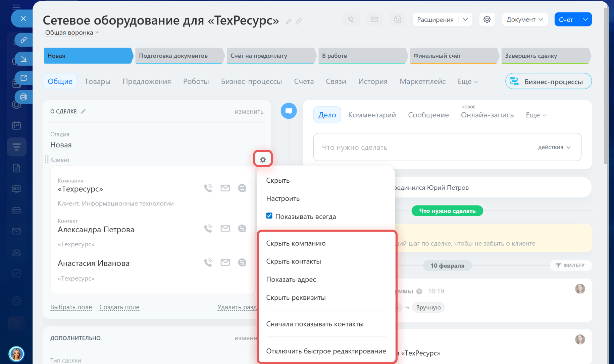Expand the Общая воронка funnel selector

click(x=72, y=33)
